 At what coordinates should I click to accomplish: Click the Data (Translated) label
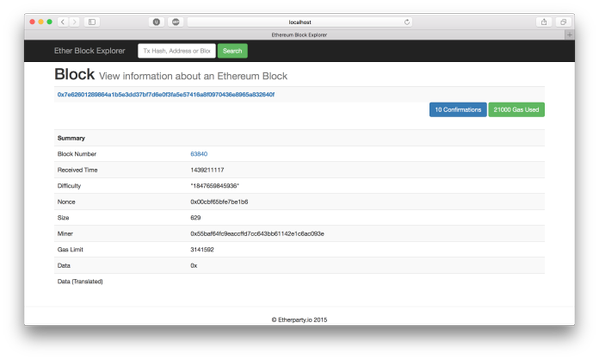[80, 282]
